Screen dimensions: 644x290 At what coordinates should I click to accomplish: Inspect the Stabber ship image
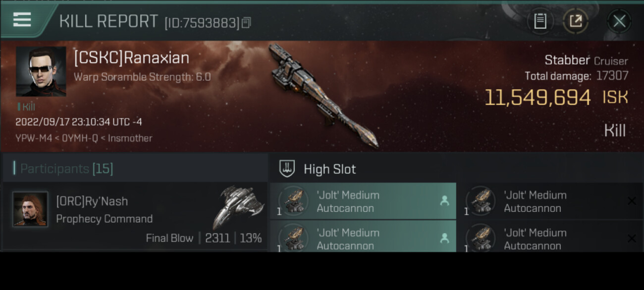pos(323,95)
